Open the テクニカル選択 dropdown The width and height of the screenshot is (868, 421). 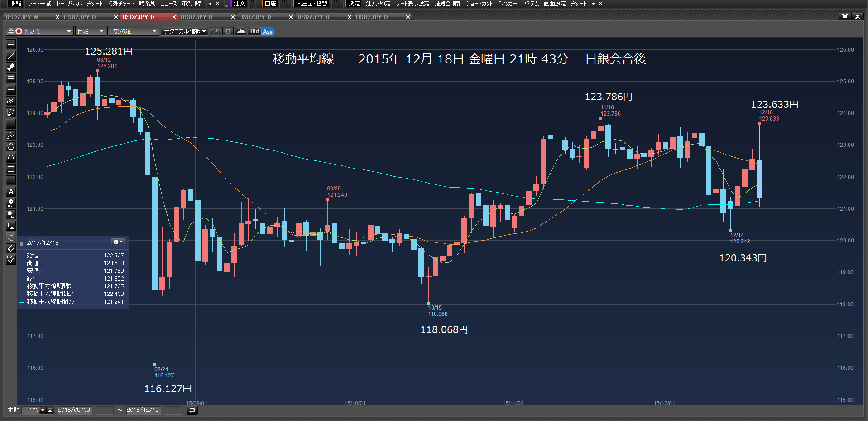point(185,31)
